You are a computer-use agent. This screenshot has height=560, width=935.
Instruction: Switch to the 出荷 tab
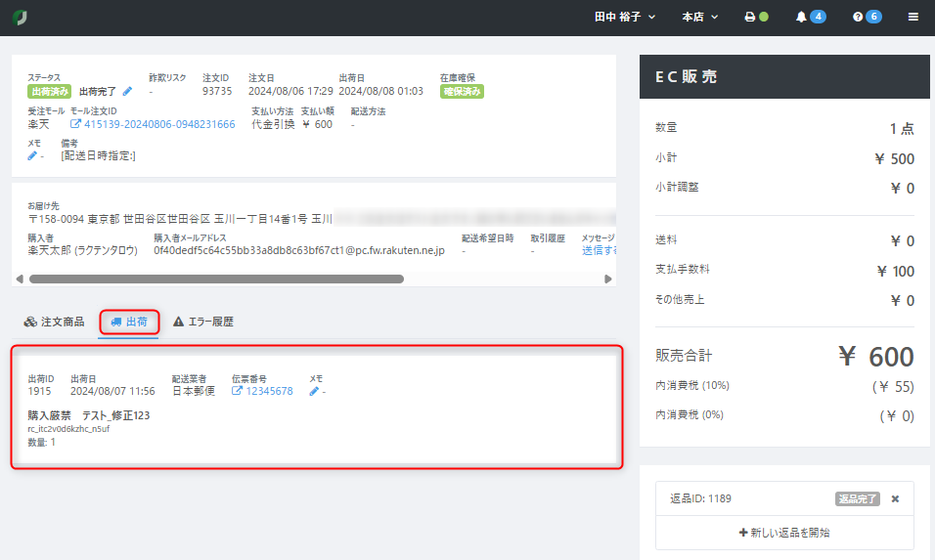(129, 322)
